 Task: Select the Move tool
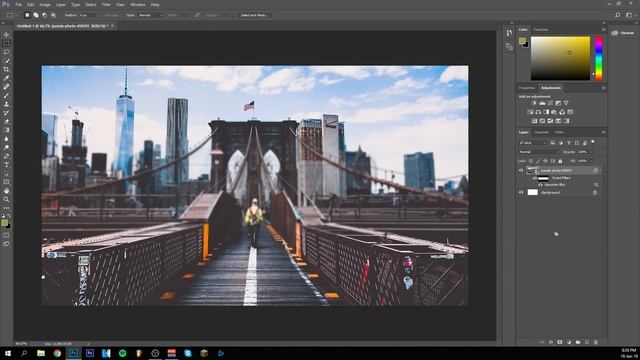click(x=6, y=34)
